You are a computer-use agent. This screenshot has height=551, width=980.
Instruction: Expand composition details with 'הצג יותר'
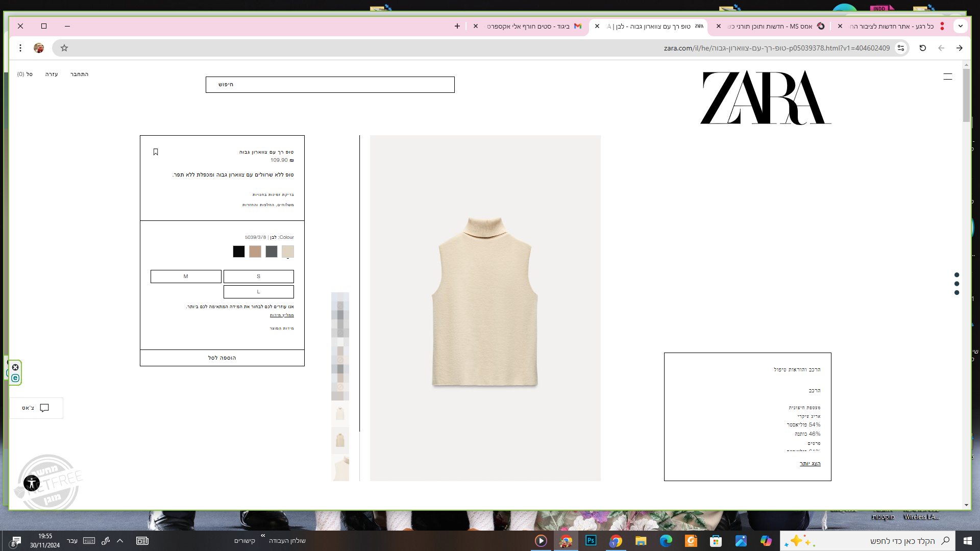click(x=810, y=464)
